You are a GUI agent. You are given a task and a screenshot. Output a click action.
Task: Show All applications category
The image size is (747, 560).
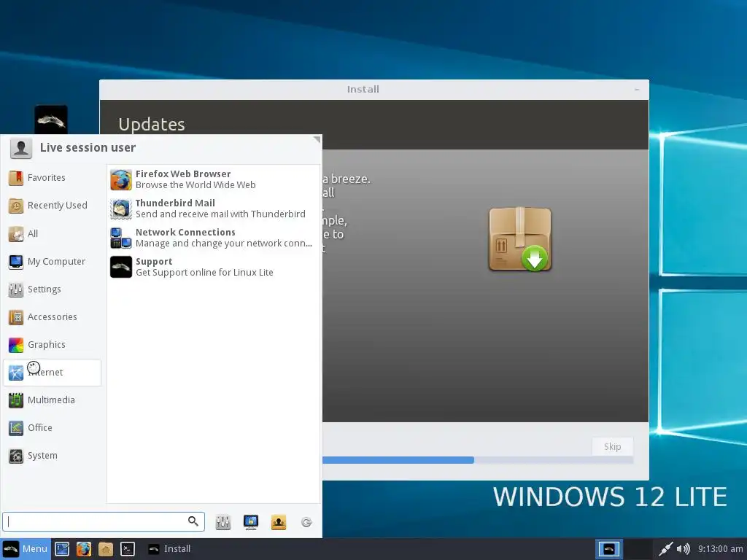click(52, 233)
